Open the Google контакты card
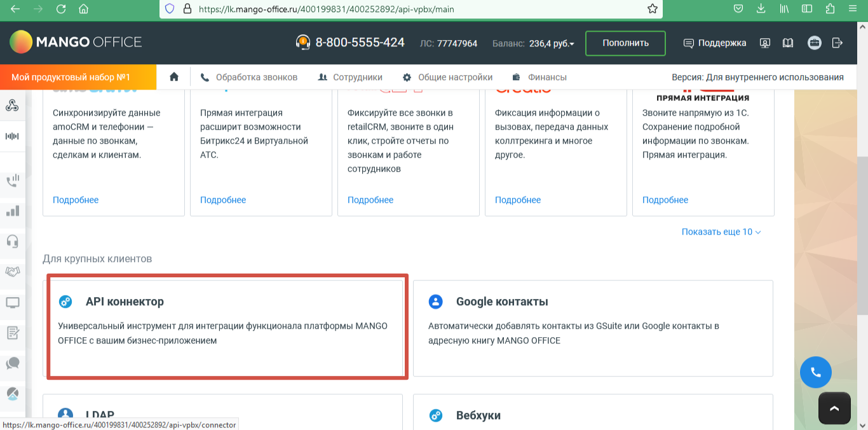This screenshot has height=430, width=868. pyautogui.click(x=593, y=328)
